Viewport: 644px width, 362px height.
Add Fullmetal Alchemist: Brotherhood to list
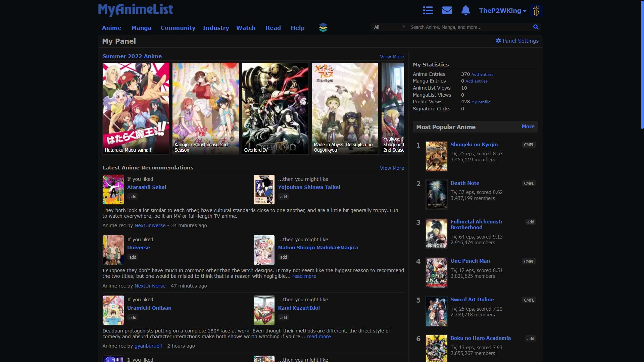pos(530,222)
